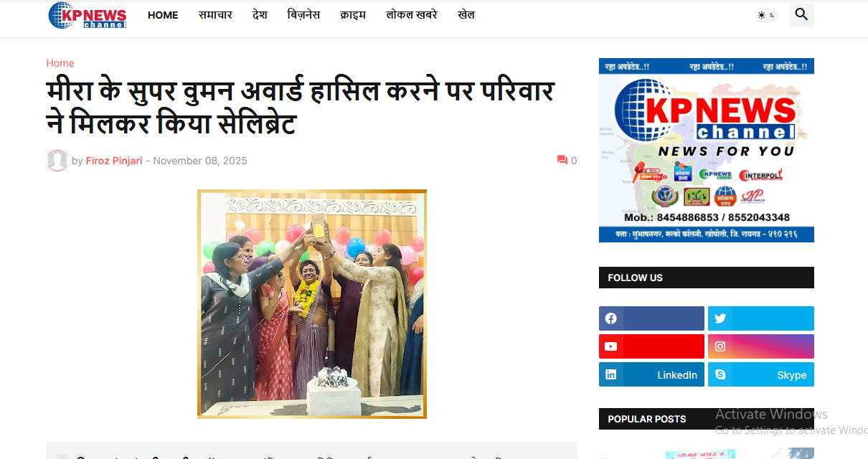The width and height of the screenshot is (868, 459).
Task: Follow on LinkedIn
Action: [651, 374]
